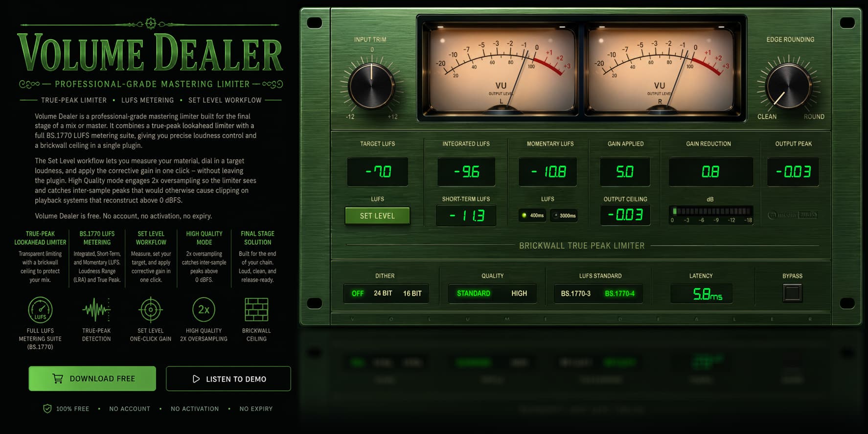Click the NO ACCOUNT label

(x=130, y=409)
